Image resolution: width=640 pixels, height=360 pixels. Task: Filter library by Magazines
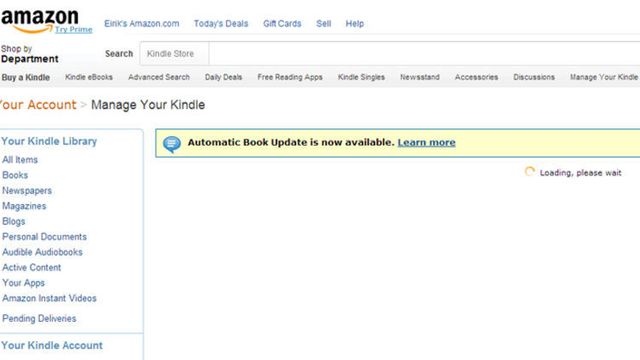click(24, 206)
